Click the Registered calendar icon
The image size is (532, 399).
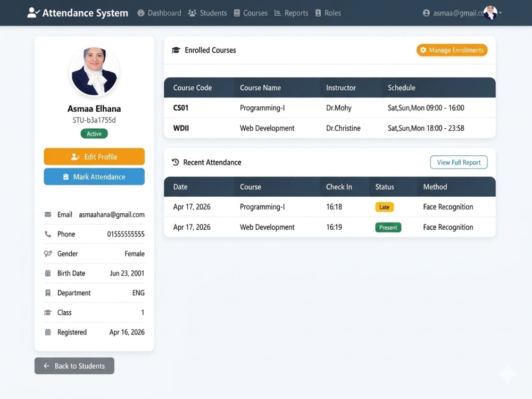tap(48, 332)
